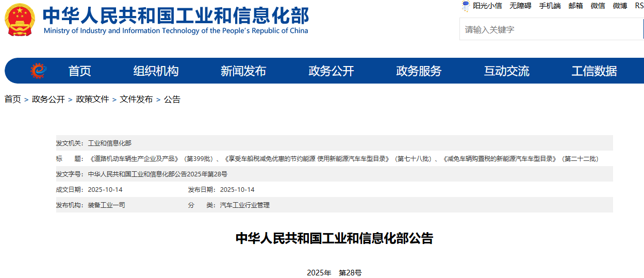Click the gear logo in navigation bar
Viewport: 644px width, 278px height.
pyautogui.click(x=39, y=71)
